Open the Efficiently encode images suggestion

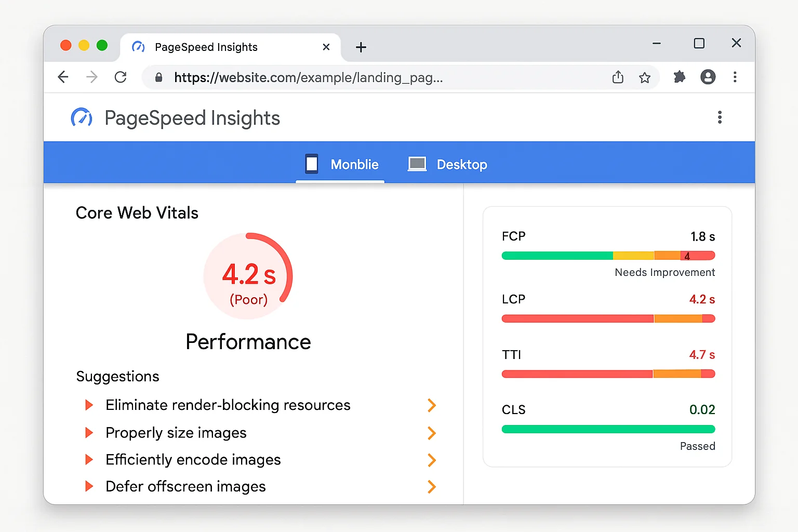(x=193, y=460)
